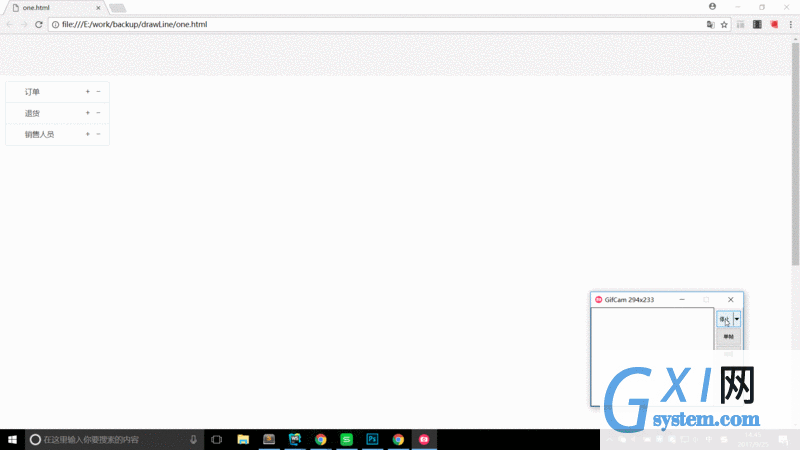The width and height of the screenshot is (800, 450).
Task: Click the plus icon beside 订单
Action: [x=88, y=92]
